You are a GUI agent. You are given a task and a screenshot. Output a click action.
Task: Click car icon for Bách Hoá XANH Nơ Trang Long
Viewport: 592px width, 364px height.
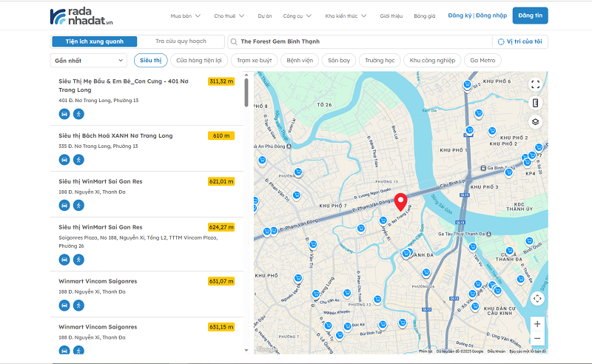click(x=64, y=160)
